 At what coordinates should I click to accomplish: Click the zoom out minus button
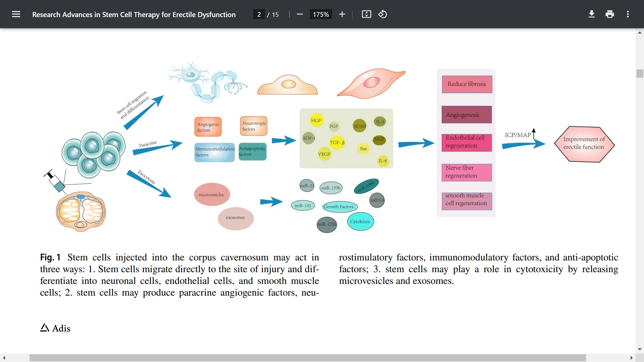300,14
